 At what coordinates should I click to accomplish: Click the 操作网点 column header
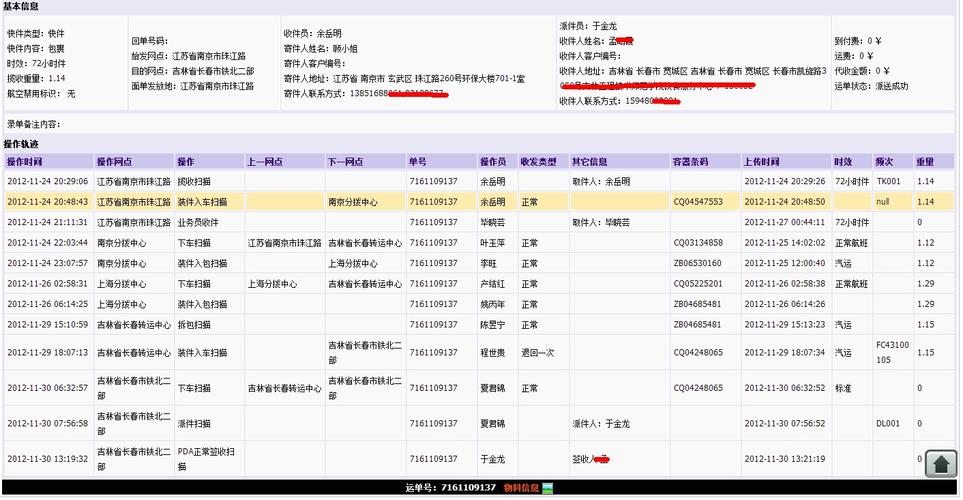click(x=114, y=162)
